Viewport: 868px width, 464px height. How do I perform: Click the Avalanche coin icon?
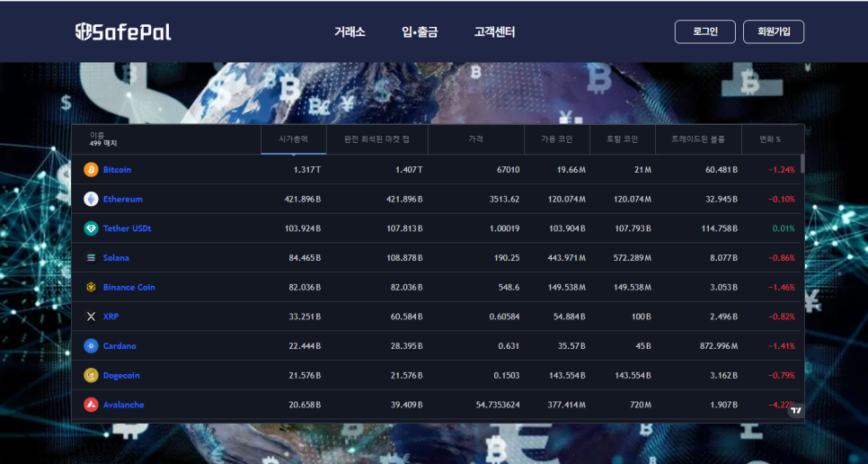coord(91,404)
